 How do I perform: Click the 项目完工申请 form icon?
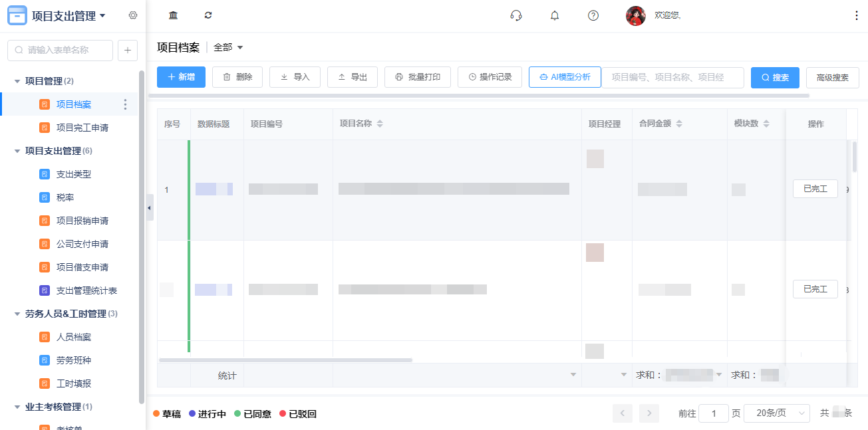pyautogui.click(x=45, y=128)
